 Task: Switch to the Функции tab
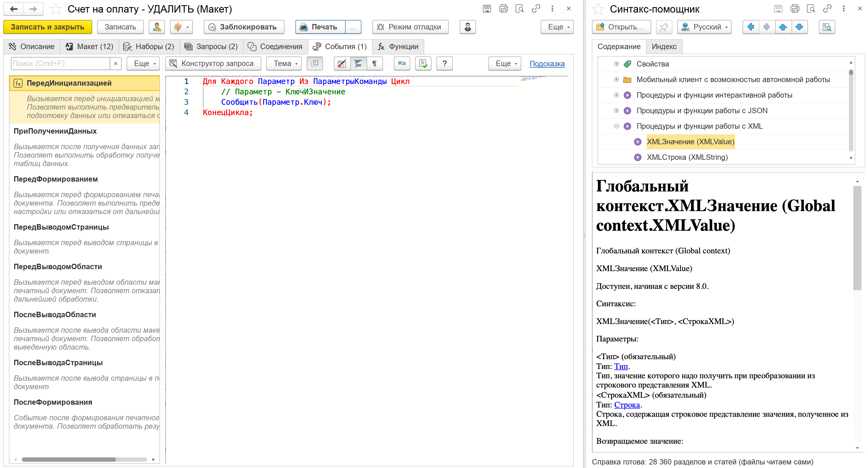pyautogui.click(x=398, y=46)
